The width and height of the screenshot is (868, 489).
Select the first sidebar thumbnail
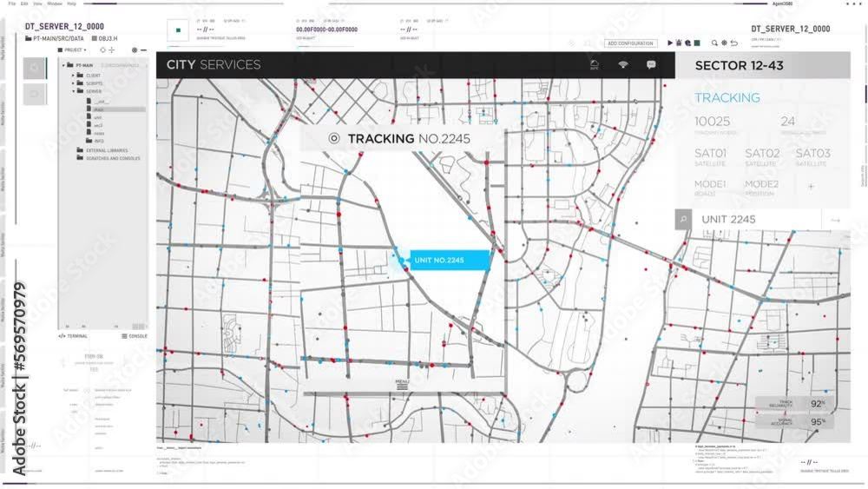point(35,68)
